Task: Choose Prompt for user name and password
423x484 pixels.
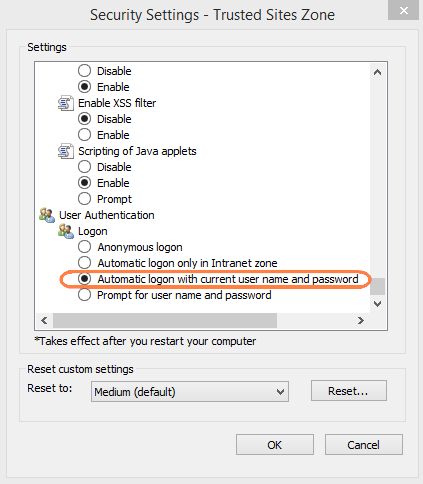Action: coord(84,295)
